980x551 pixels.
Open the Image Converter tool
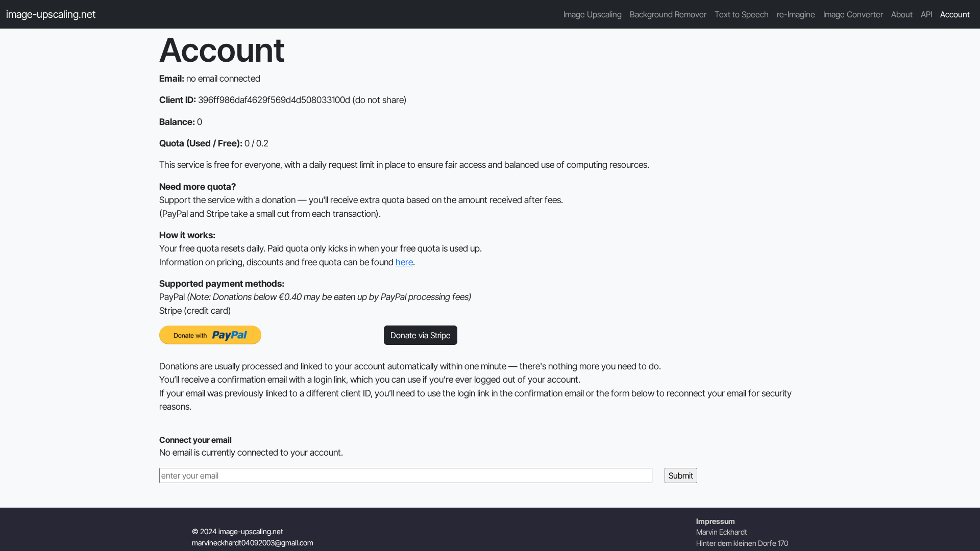coord(852,14)
